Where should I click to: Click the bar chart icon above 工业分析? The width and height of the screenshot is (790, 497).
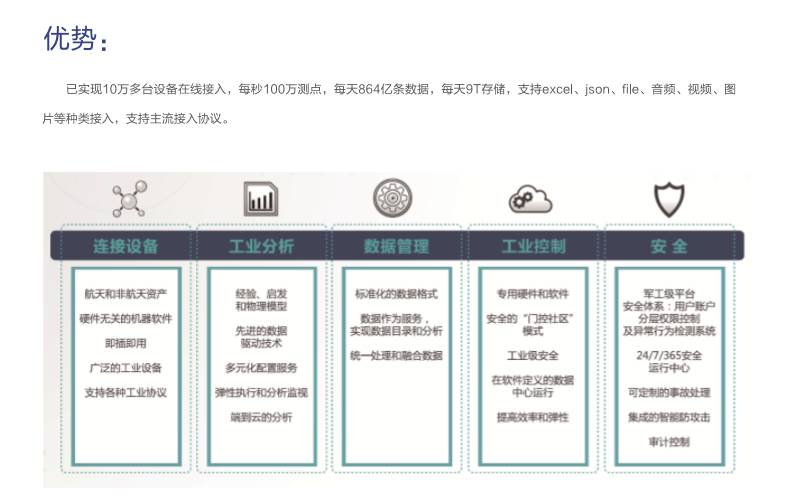point(261,199)
